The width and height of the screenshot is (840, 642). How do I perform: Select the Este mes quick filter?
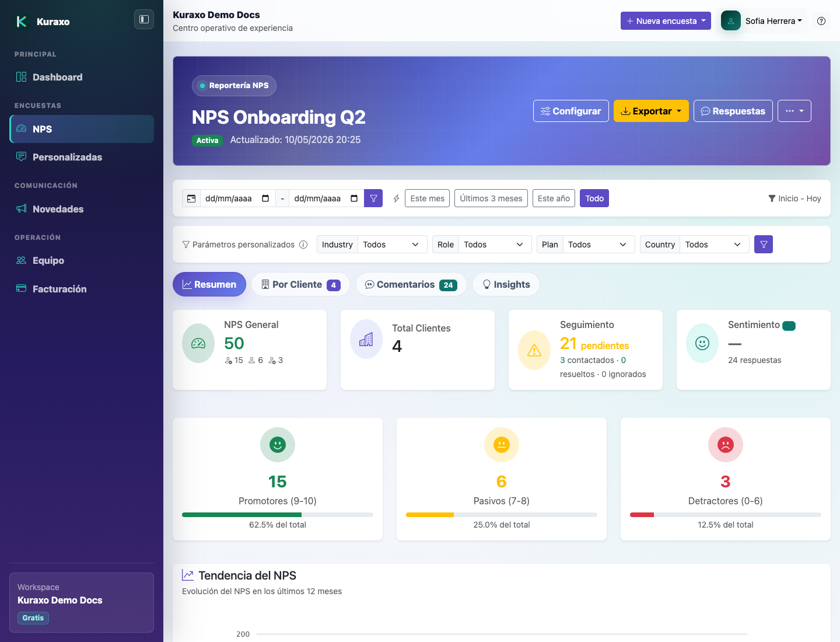coord(428,198)
